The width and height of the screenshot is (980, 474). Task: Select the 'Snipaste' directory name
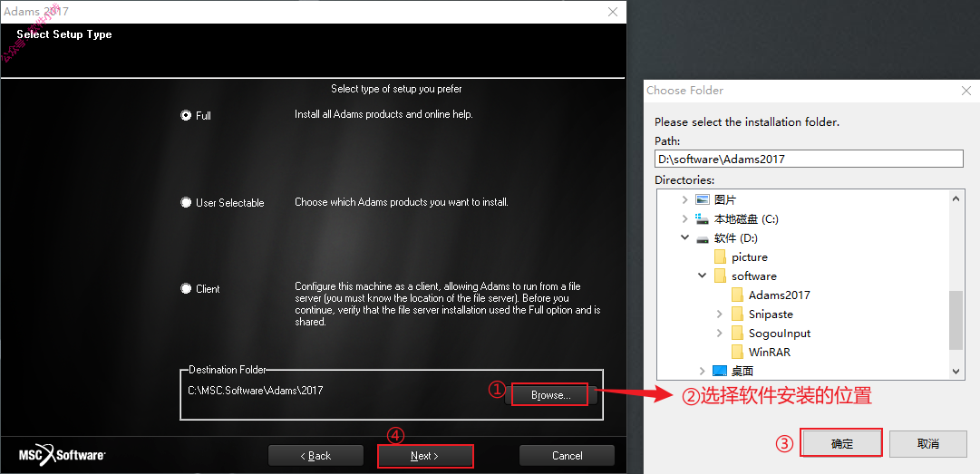(771, 314)
